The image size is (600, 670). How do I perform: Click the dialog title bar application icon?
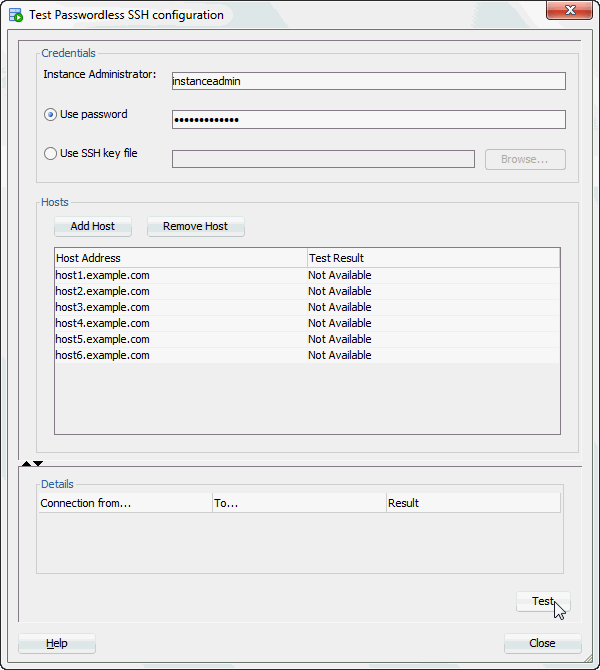(16, 15)
